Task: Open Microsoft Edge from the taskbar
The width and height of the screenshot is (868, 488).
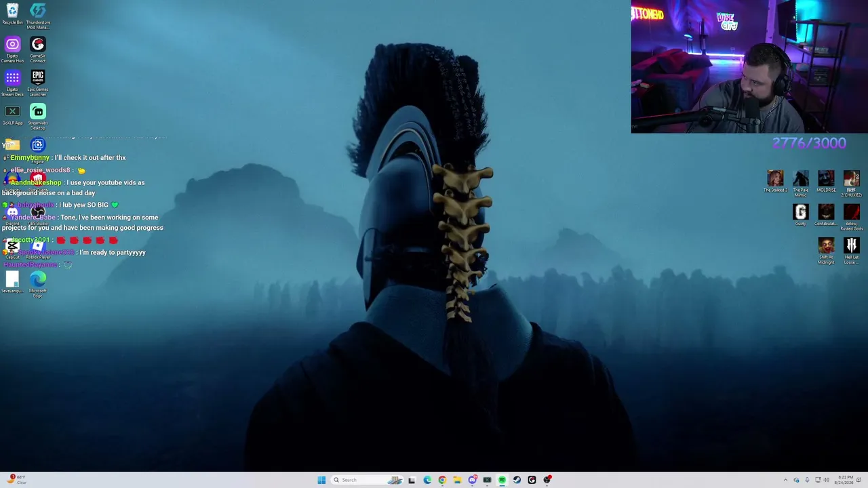Action: (x=427, y=480)
